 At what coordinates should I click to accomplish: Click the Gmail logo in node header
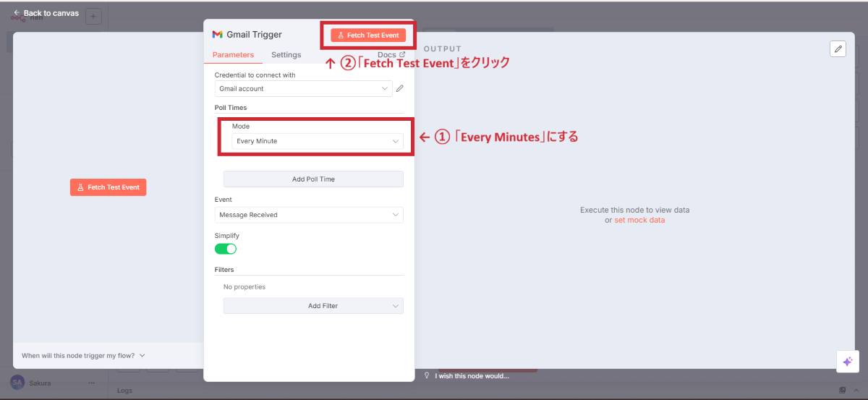tap(217, 35)
